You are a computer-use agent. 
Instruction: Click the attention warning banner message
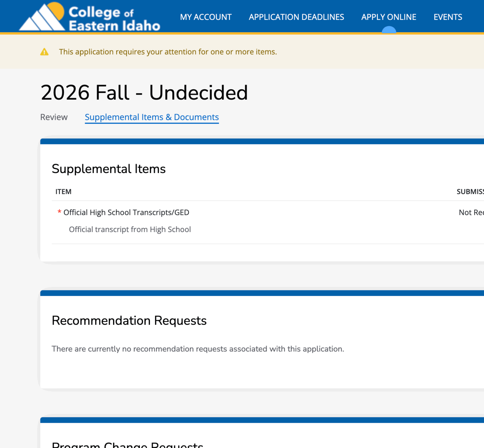click(x=168, y=52)
